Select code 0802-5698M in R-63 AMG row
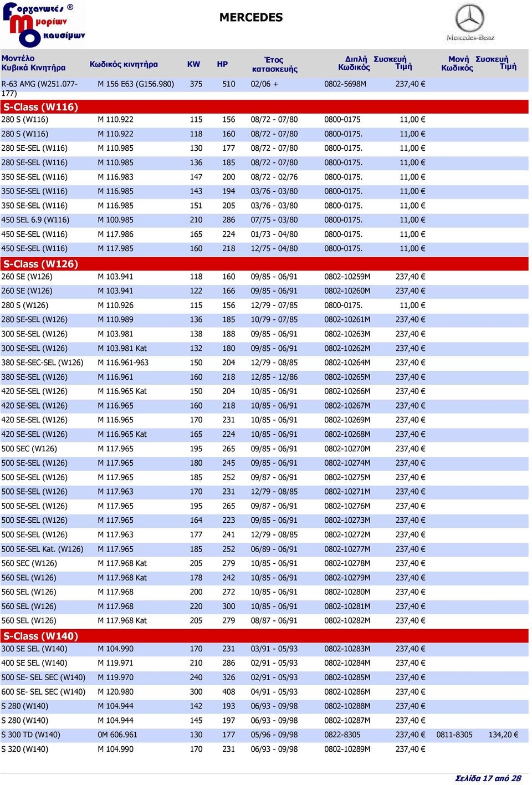 click(345, 84)
